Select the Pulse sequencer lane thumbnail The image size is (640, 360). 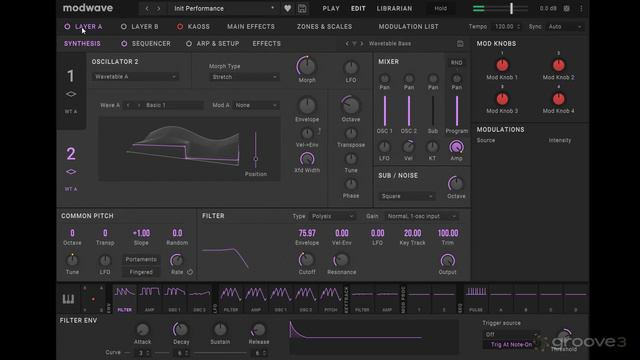[476, 299]
